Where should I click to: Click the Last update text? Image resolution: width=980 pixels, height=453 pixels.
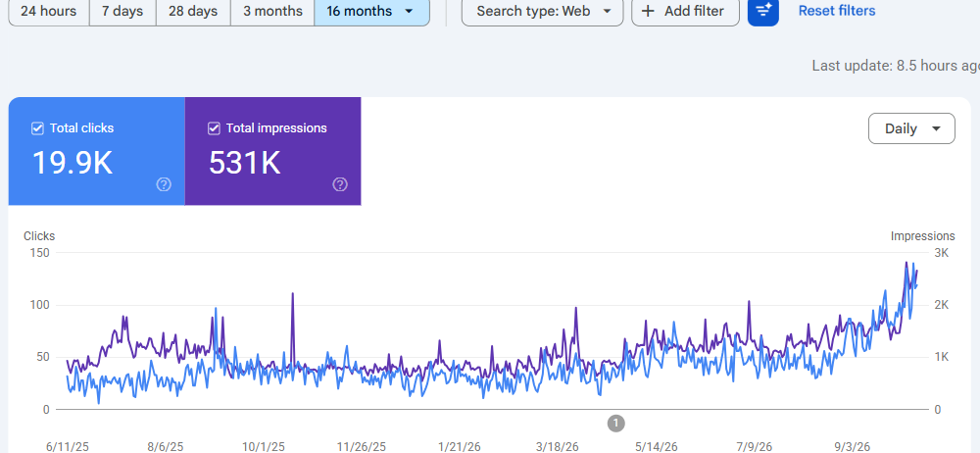[896, 65]
